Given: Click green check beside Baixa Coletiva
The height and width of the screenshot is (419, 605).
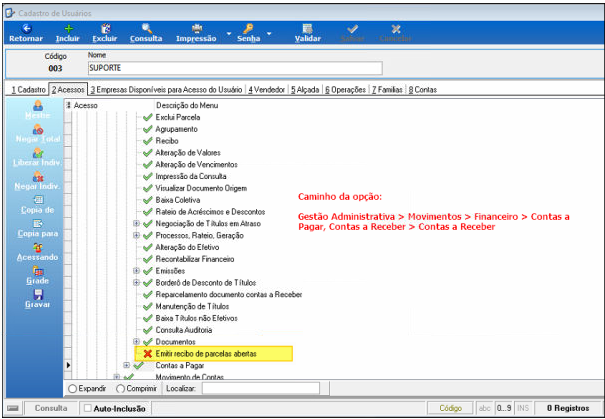Looking at the screenshot, I should pyautogui.click(x=147, y=200).
